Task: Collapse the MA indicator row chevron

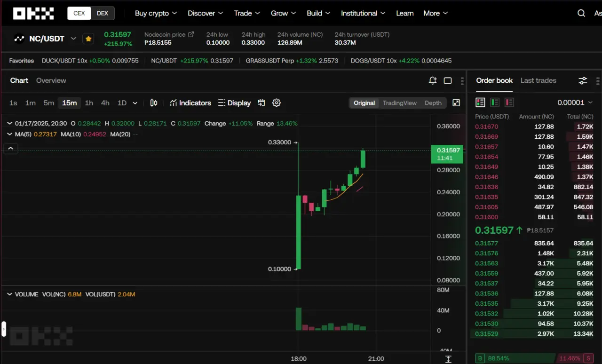Action: [10, 134]
